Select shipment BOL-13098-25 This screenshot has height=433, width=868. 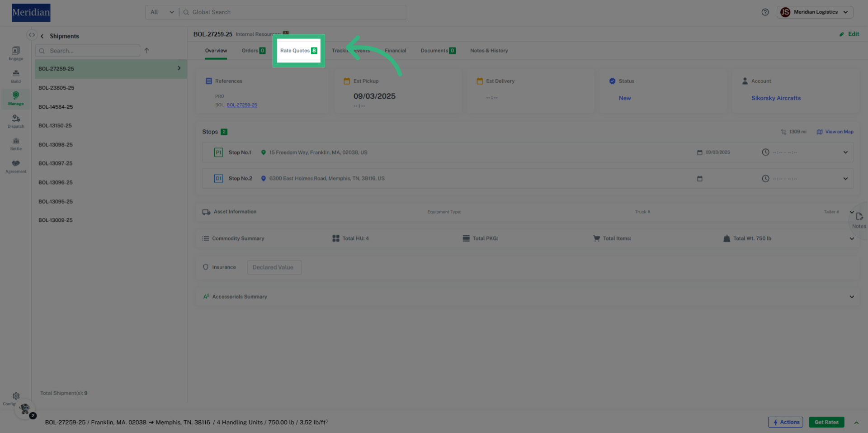click(x=111, y=145)
